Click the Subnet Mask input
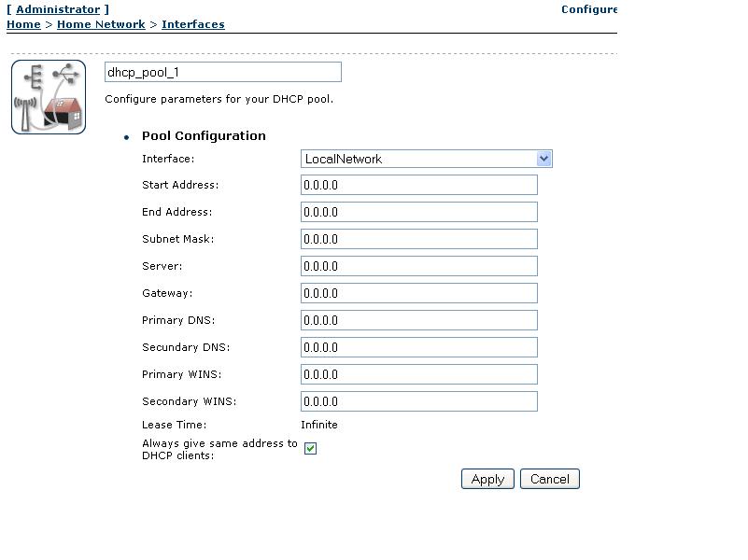 (419, 239)
